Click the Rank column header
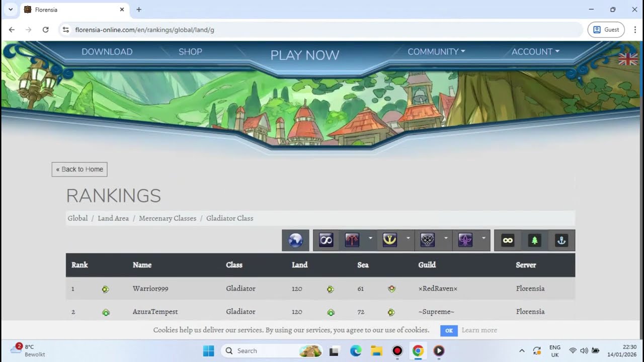Viewport: 644px width, 362px height. pyautogui.click(x=79, y=265)
